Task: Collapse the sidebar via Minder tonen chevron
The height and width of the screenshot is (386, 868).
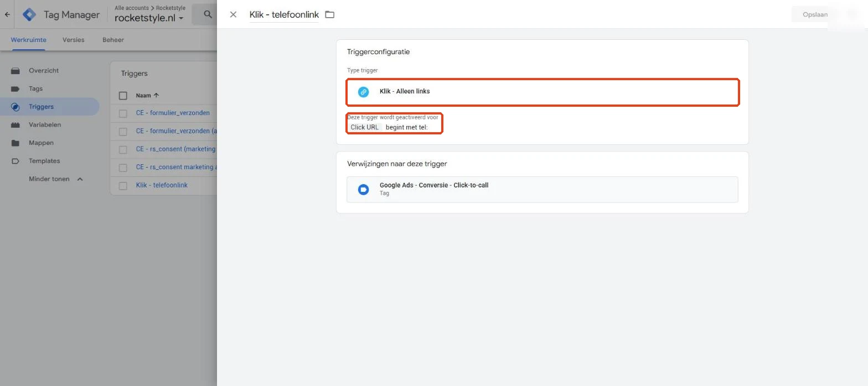Action: (80, 179)
